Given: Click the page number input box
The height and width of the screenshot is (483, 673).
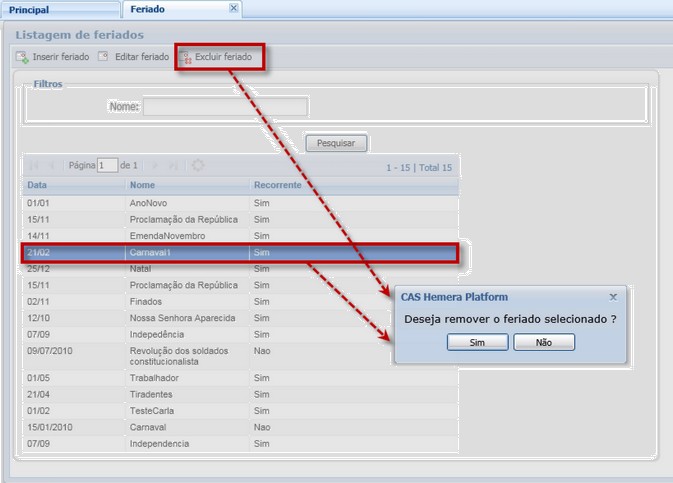Looking at the screenshot, I should 107,165.
